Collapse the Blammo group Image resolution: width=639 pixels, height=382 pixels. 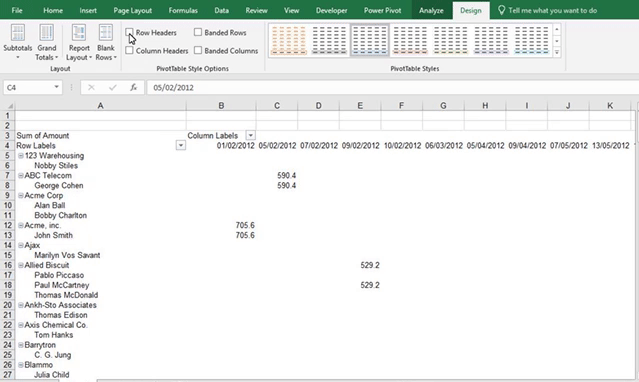tap(21, 364)
